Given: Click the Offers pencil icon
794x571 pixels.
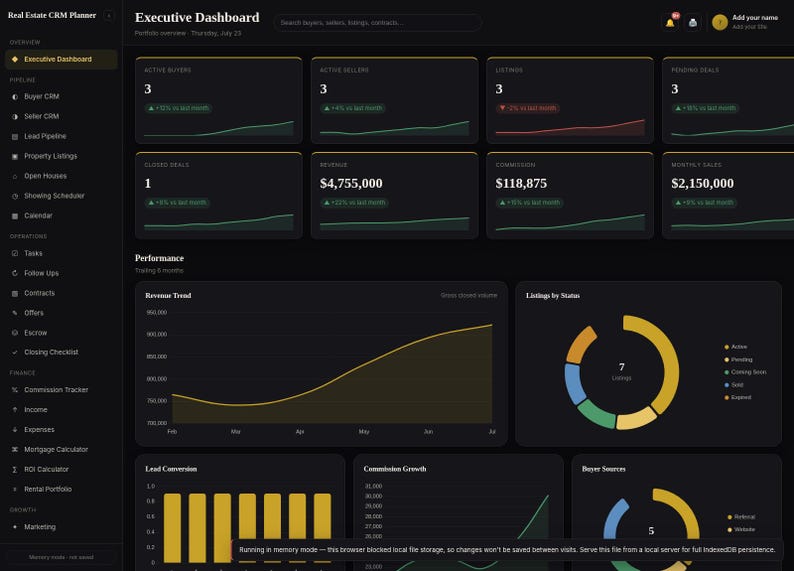Looking at the screenshot, I should (15, 313).
